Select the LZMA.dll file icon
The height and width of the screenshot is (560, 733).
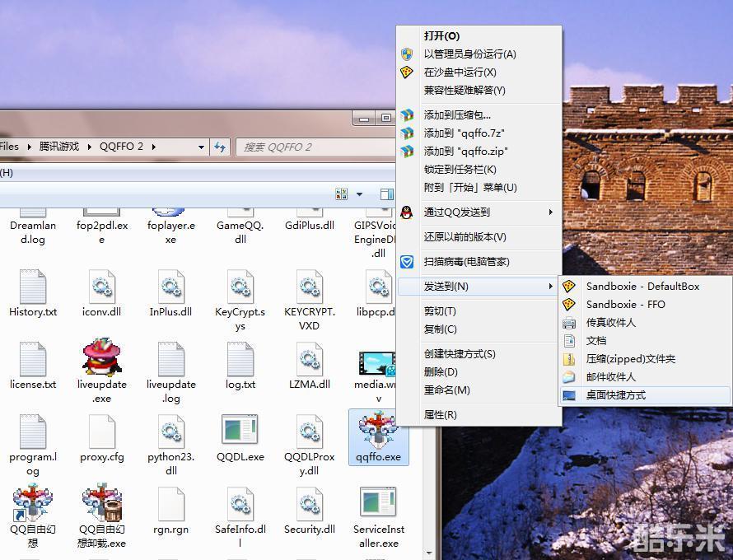point(310,359)
